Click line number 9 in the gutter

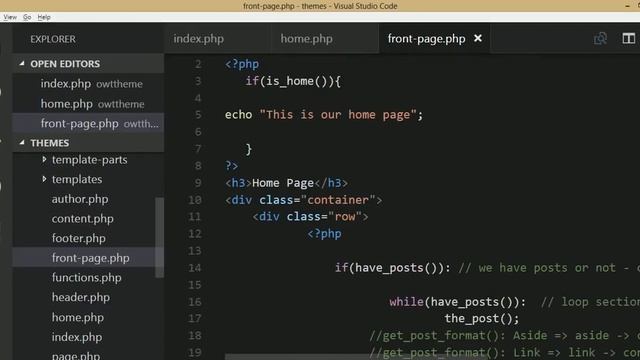click(198, 183)
